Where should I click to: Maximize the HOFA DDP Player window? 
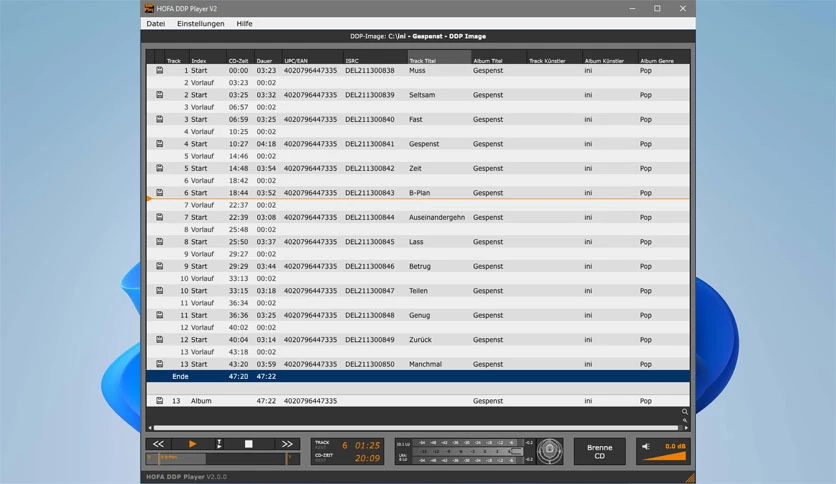pyautogui.click(x=657, y=9)
